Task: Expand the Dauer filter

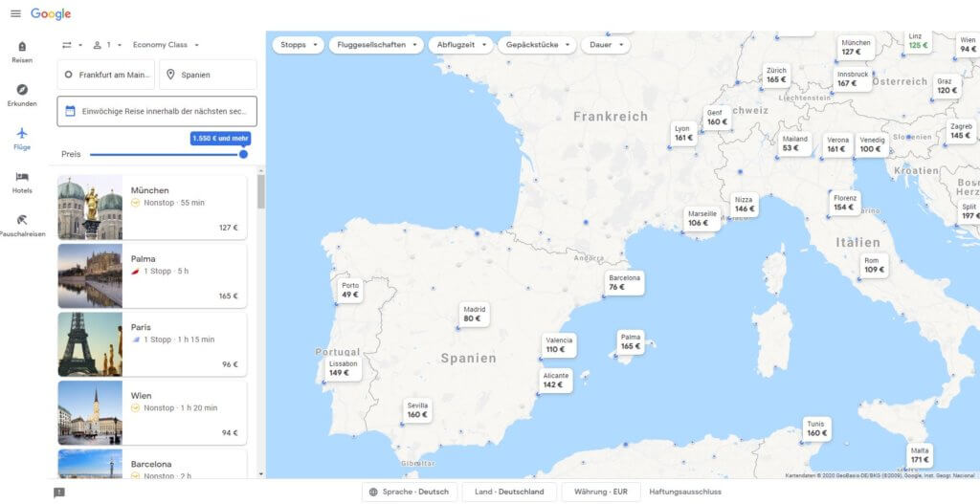Action: (606, 45)
